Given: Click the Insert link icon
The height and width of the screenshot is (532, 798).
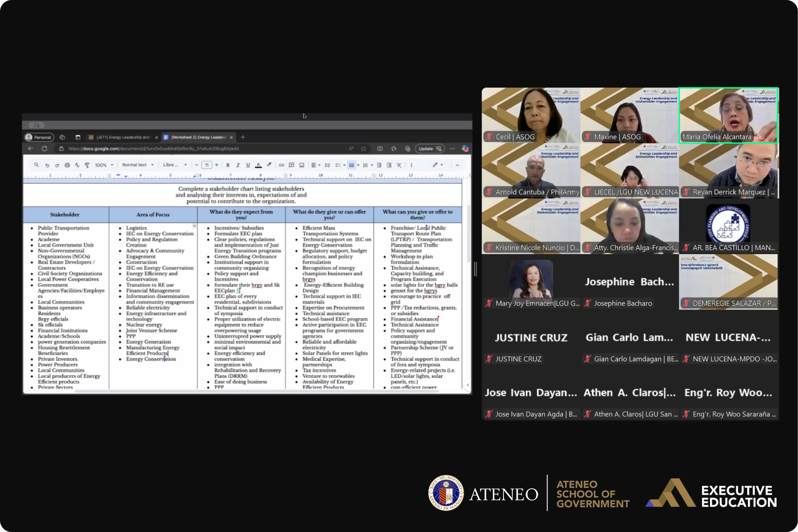Looking at the screenshot, I should click(281, 165).
